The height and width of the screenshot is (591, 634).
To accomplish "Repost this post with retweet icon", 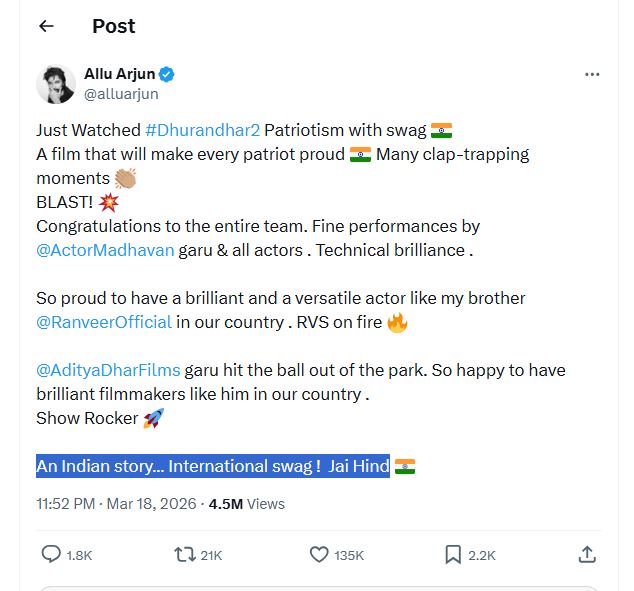I will 185,553.
